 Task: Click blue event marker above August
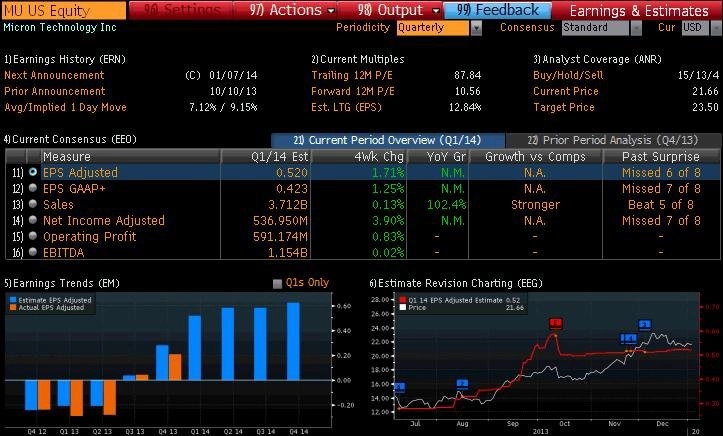[462, 384]
